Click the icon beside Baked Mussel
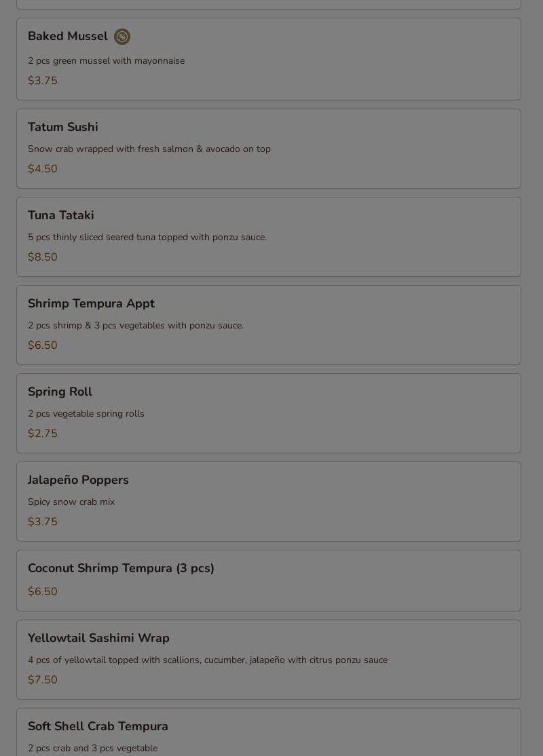 pos(122,37)
